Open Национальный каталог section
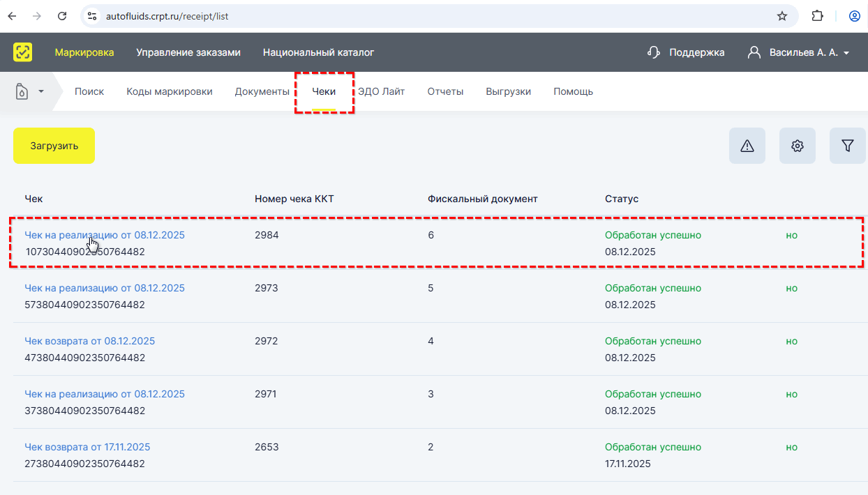Viewport: 868px width, 495px height. click(x=318, y=52)
